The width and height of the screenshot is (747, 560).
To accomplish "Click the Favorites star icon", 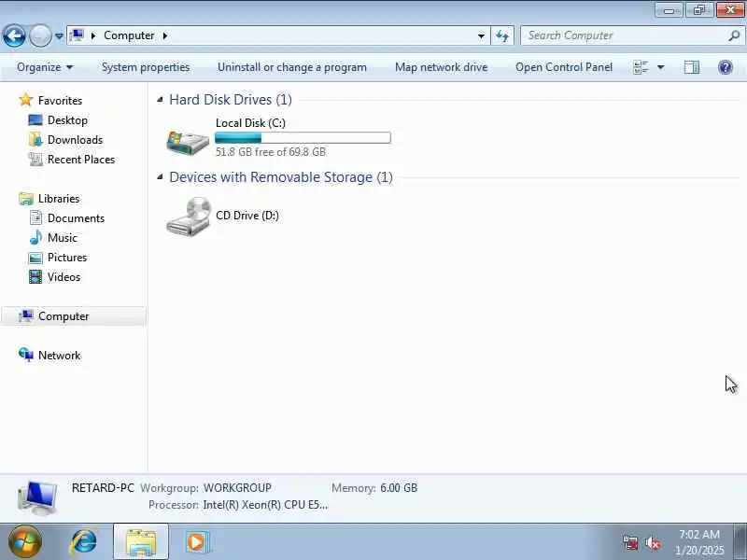I will click(26, 100).
